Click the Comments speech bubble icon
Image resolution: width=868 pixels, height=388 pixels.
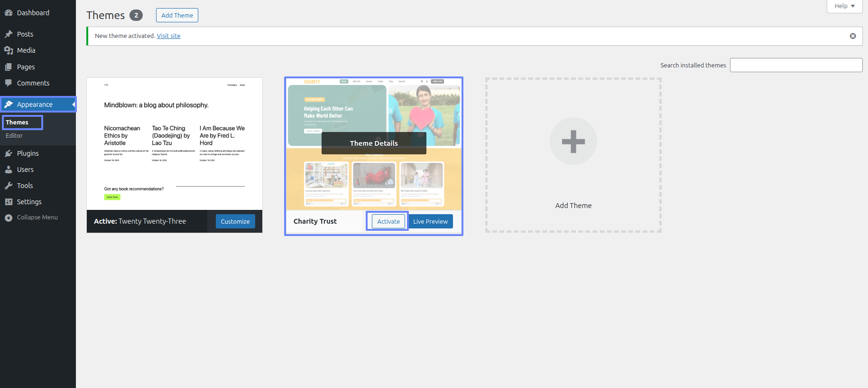[9, 83]
